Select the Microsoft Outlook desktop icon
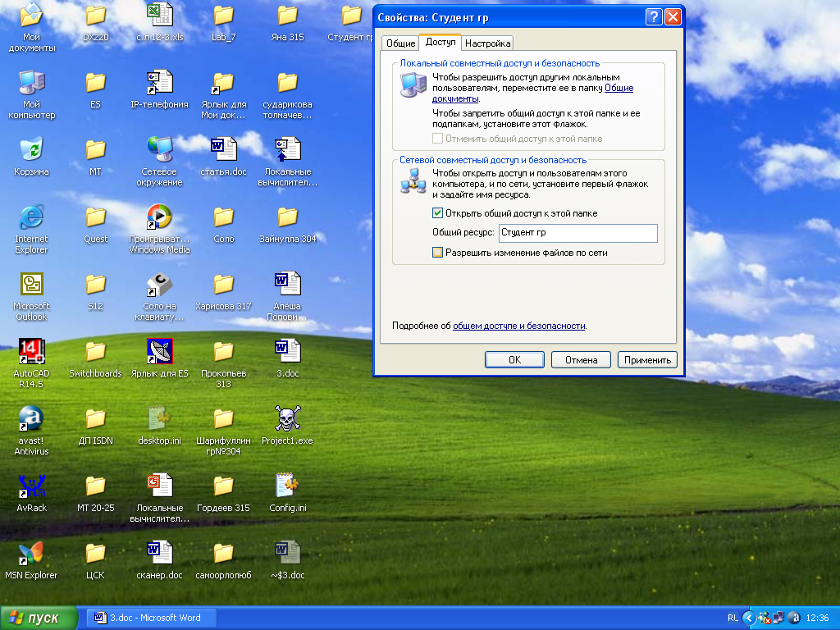 [x=31, y=284]
